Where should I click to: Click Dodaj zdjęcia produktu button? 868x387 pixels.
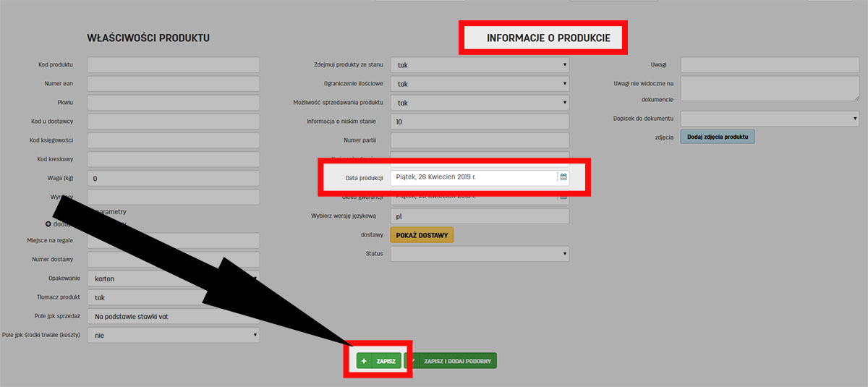coord(717,137)
